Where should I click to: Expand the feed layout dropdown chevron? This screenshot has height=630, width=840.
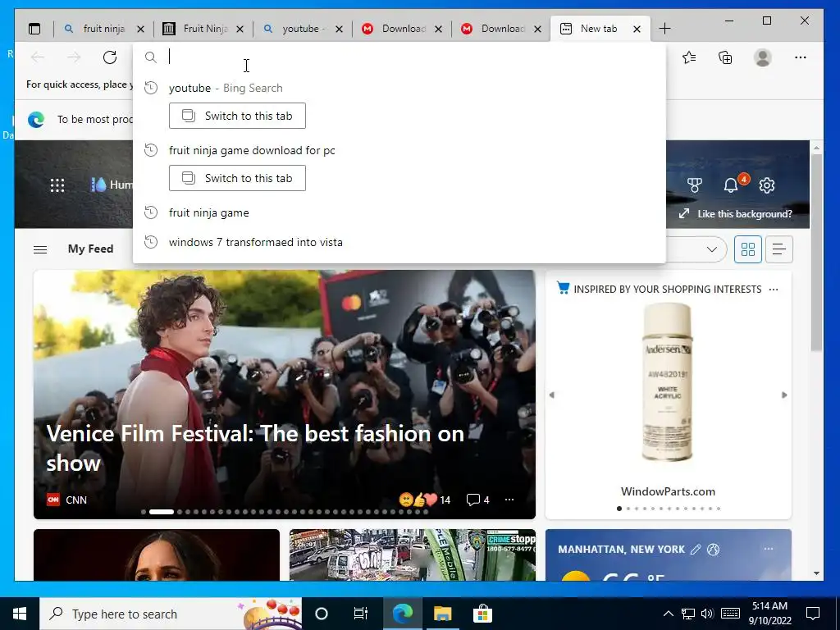coord(712,249)
